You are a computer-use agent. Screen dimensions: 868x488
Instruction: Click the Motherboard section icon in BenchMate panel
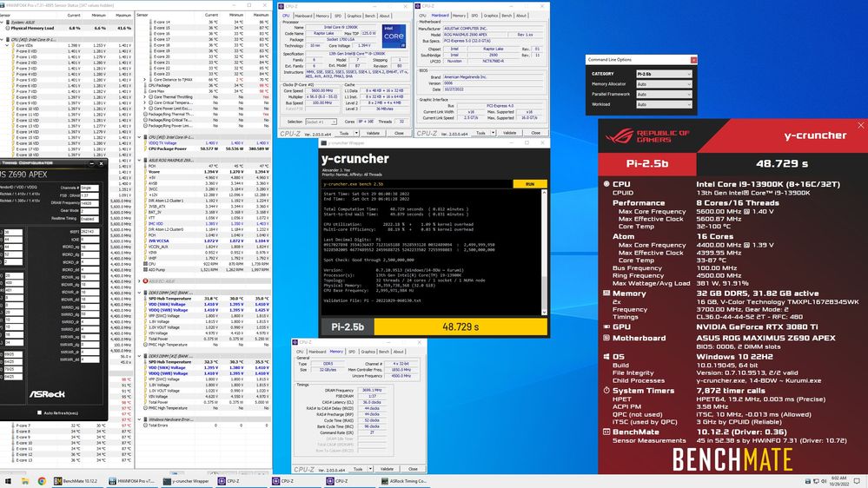[x=606, y=338]
